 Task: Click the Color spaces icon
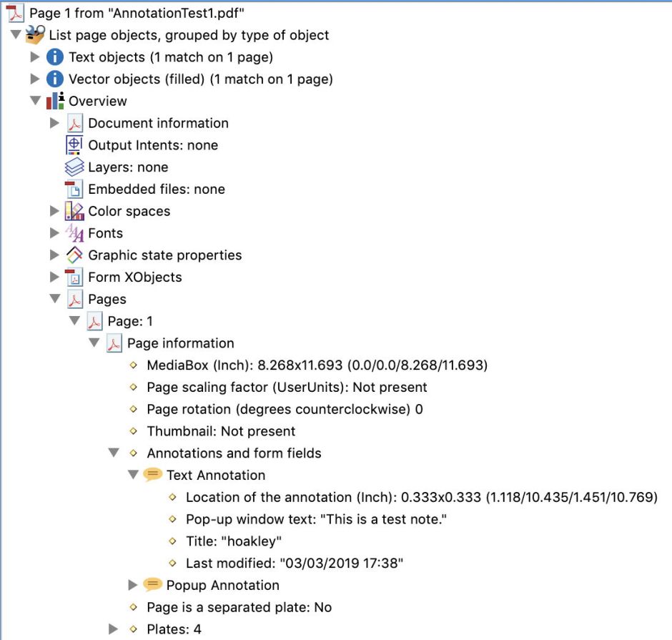click(74, 211)
